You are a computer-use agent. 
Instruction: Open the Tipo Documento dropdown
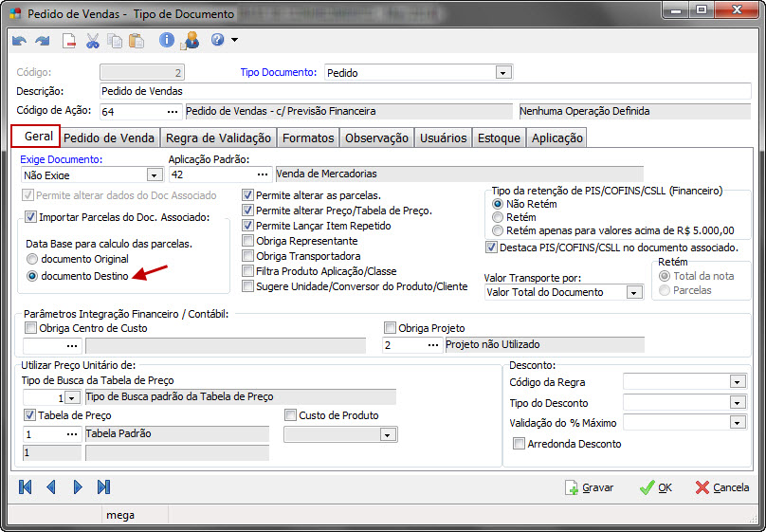pos(502,72)
